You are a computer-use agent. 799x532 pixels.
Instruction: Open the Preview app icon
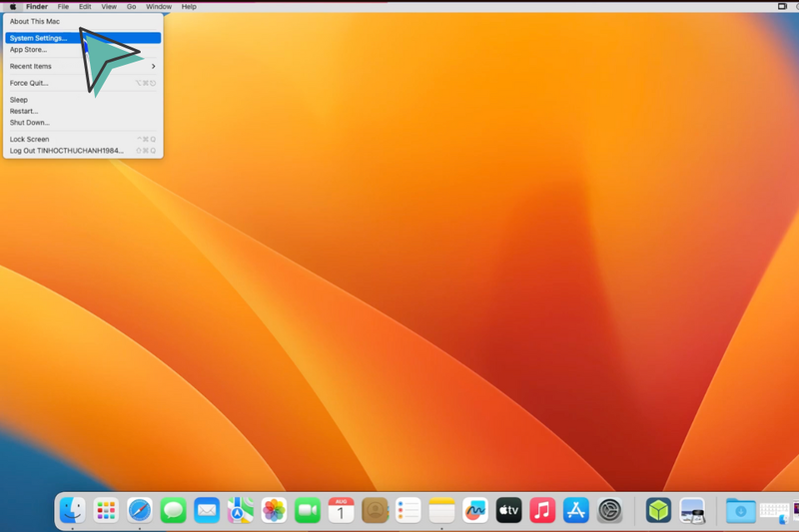coord(692,510)
